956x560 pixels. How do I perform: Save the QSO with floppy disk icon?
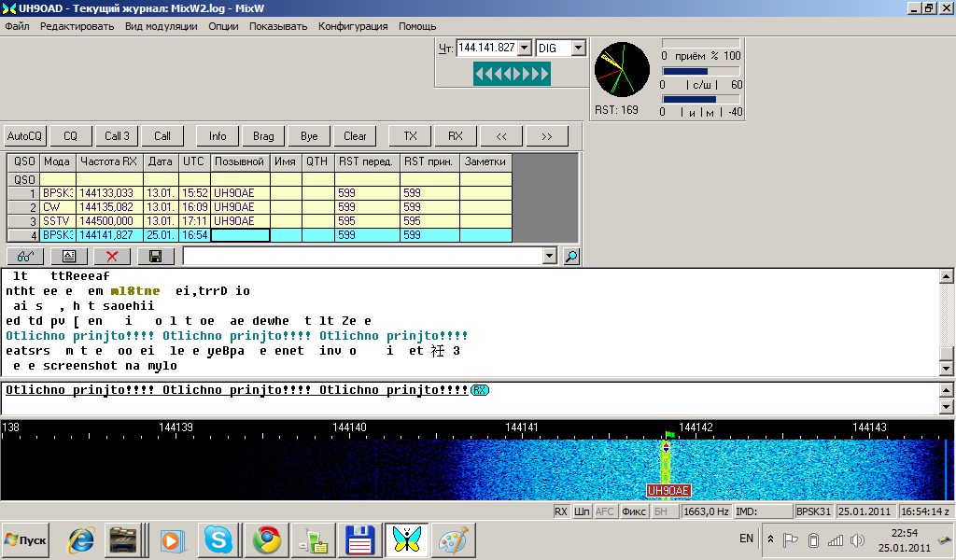coord(156,256)
